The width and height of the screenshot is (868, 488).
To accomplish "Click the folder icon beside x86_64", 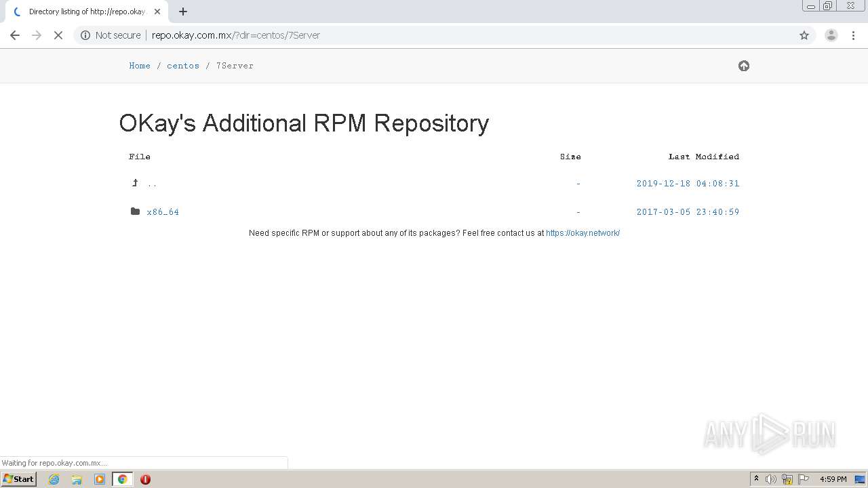I will coord(135,211).
